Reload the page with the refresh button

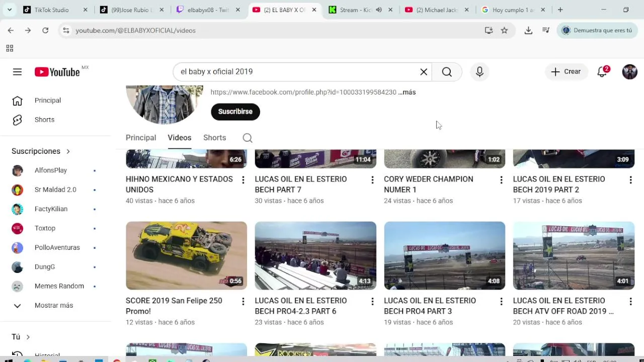click(45, 30)
